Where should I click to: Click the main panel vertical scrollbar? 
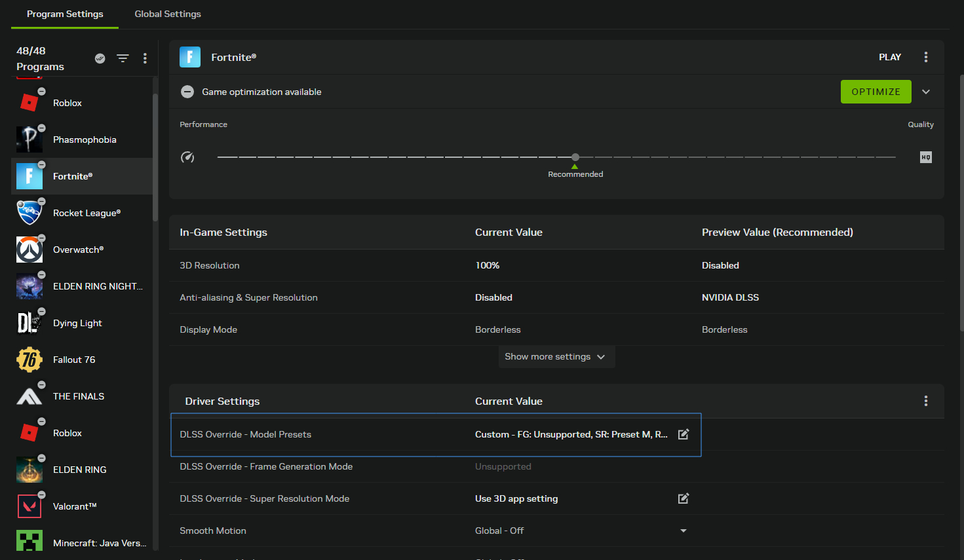tap(961, 203)
